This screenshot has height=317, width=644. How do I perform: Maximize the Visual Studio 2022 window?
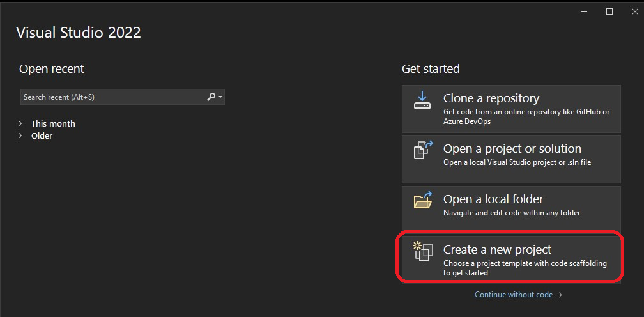tap(609, 12)
